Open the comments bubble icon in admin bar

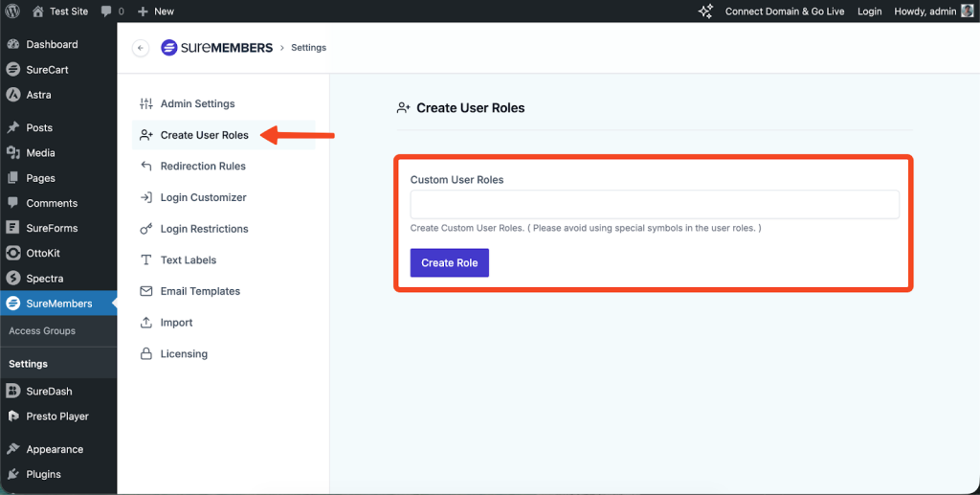tap(107, 11)
